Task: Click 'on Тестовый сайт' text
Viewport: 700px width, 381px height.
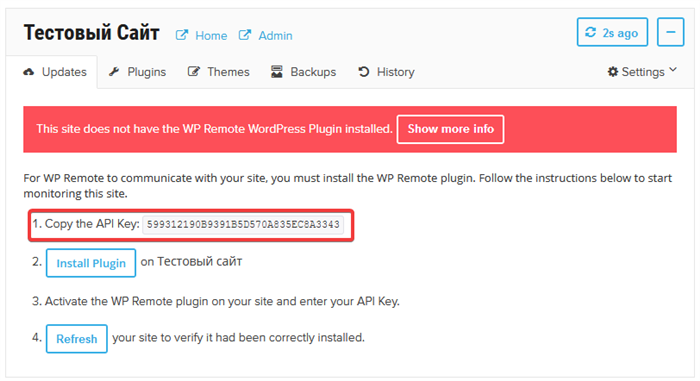Action: point(191,262)
